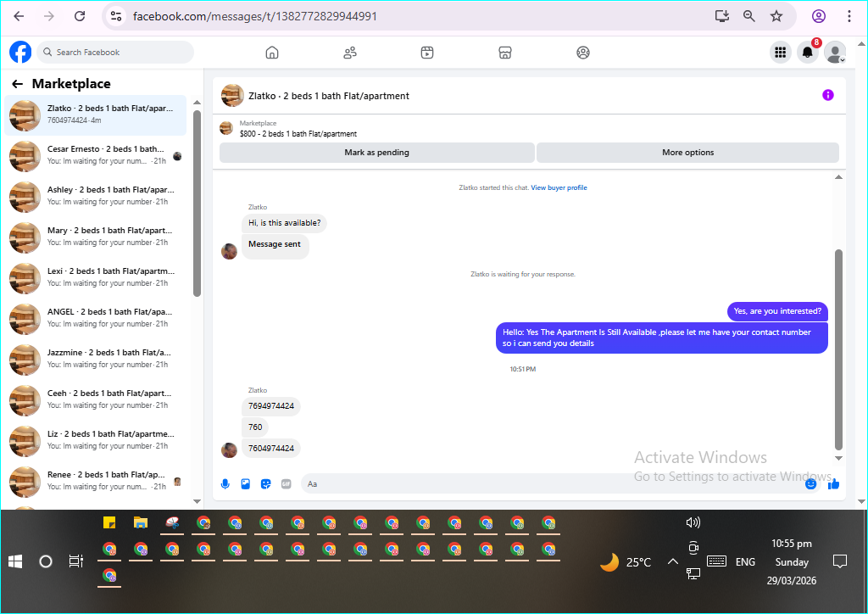Image resolution: width=868 pixels, height=614 pixels.
Task: Click site information icon in address bar
Action: pos(116,16)
